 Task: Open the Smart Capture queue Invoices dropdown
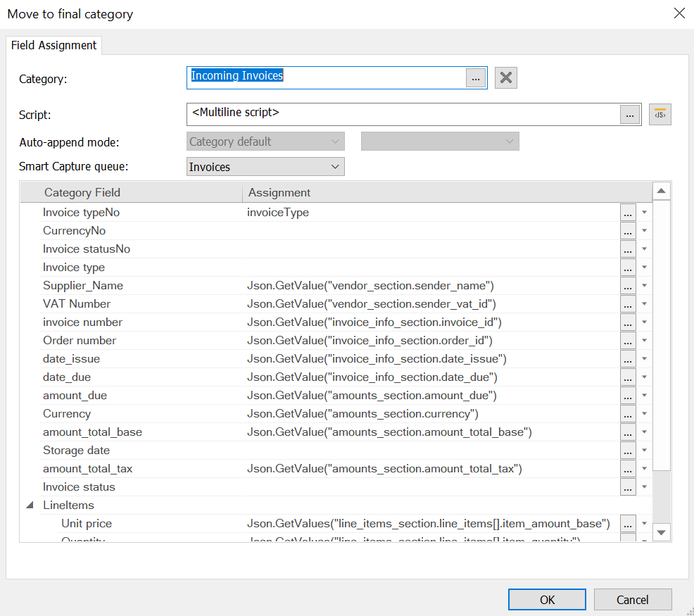[265, 167]
